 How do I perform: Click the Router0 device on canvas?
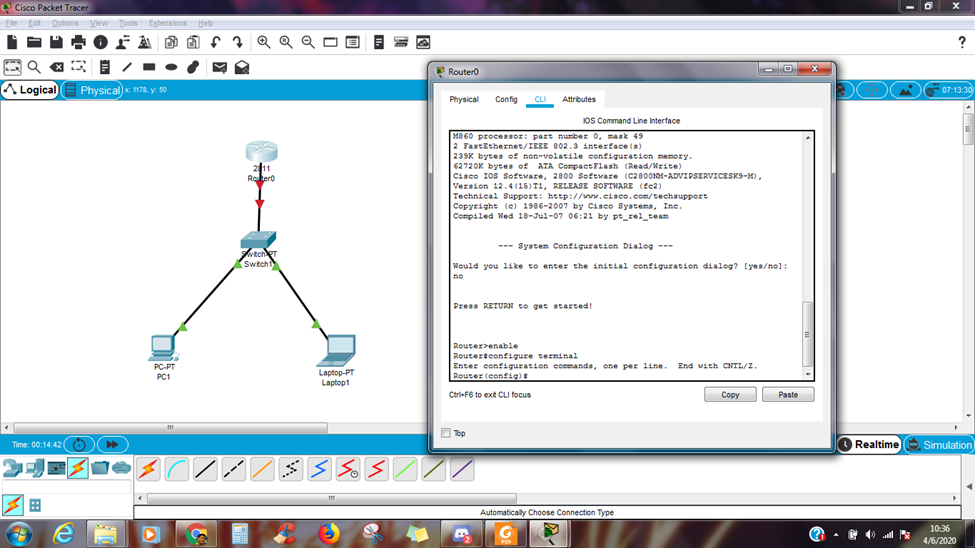[x=261, y=152]
